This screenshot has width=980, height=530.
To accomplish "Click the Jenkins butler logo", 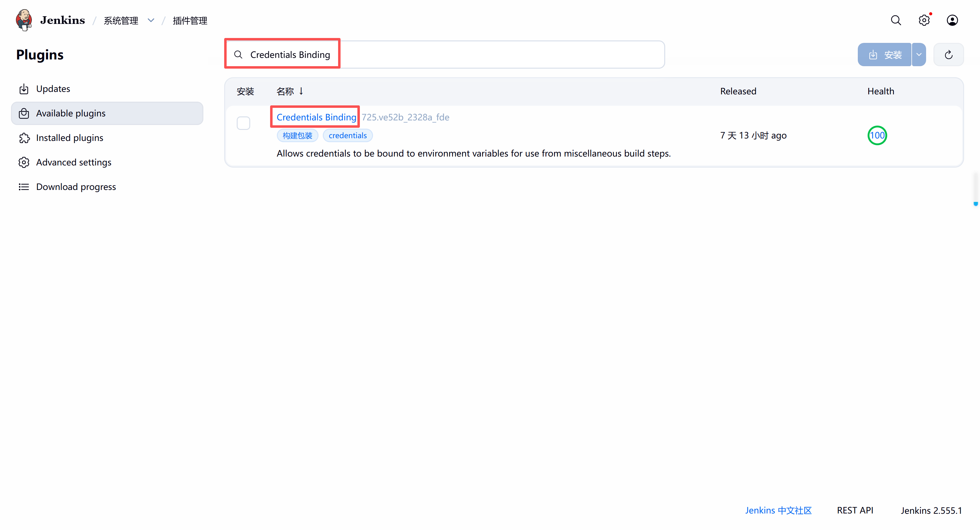I will (24, 20).
